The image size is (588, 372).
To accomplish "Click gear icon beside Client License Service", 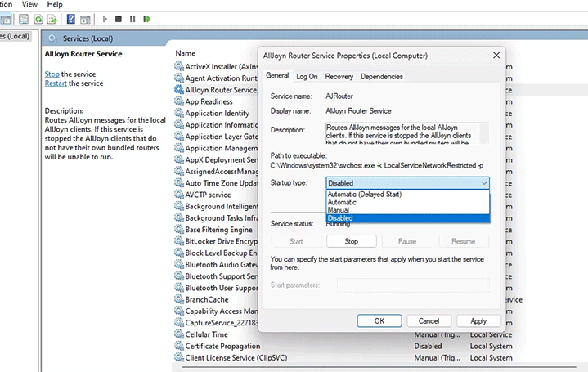I will click(x=179, y=357).
